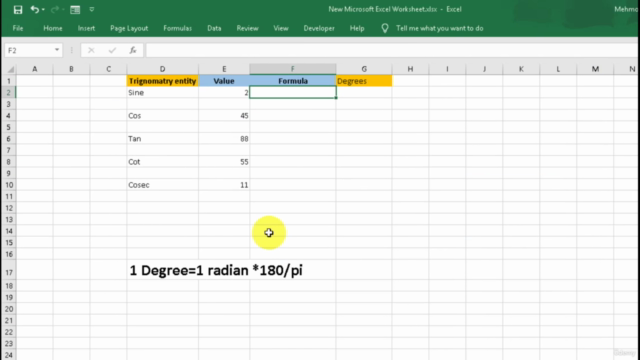The image size is (640, 360).
Task: Select the Cos cell
Action: pyautogui.click(x=162, y=116)
